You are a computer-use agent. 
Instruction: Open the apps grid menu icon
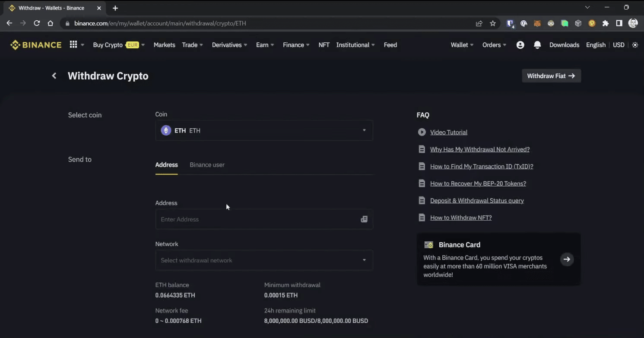pos(73,45)
